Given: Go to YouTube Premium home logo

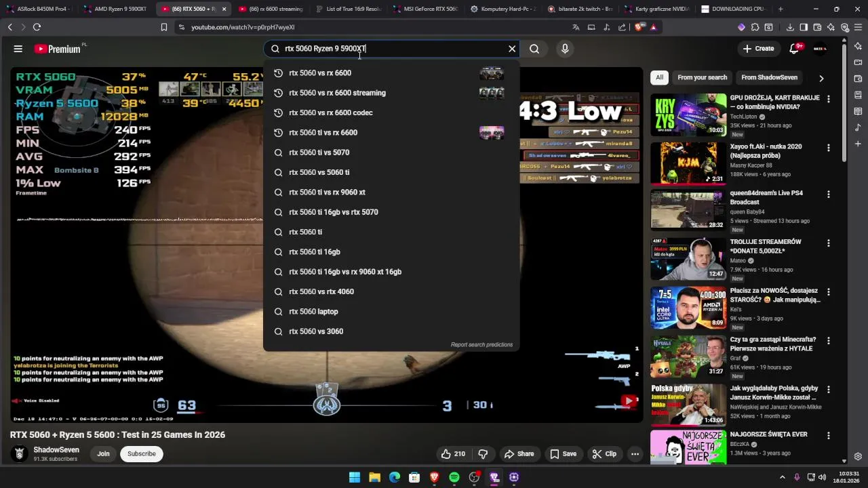Looking at the screenshot, I should 58,49.
